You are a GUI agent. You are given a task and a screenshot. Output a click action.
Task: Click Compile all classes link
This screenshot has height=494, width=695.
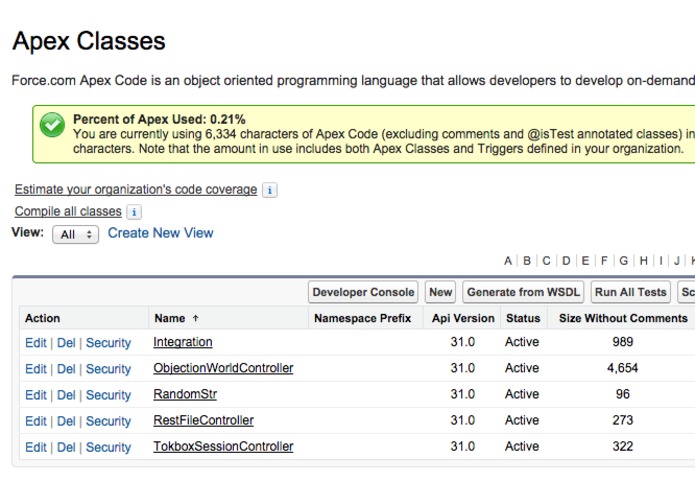point(68,212)
